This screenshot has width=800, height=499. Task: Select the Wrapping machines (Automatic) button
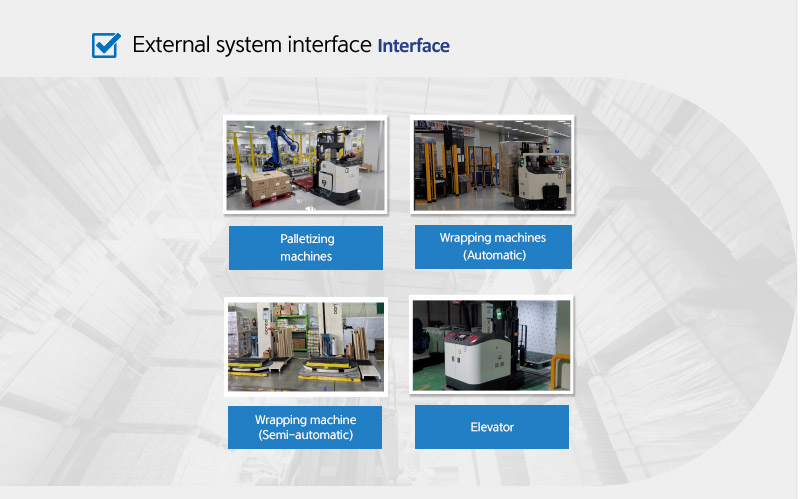pyautogui.click(x=493, y=246)
